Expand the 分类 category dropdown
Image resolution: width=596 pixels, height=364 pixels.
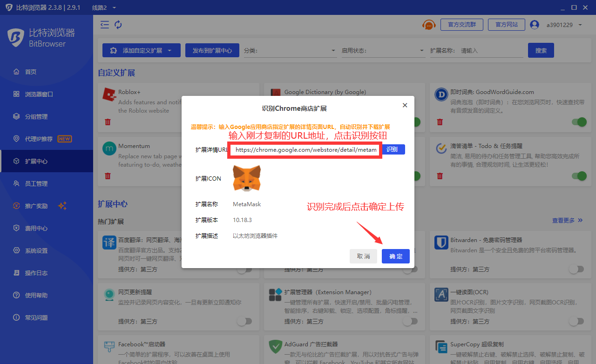[290, 50]
